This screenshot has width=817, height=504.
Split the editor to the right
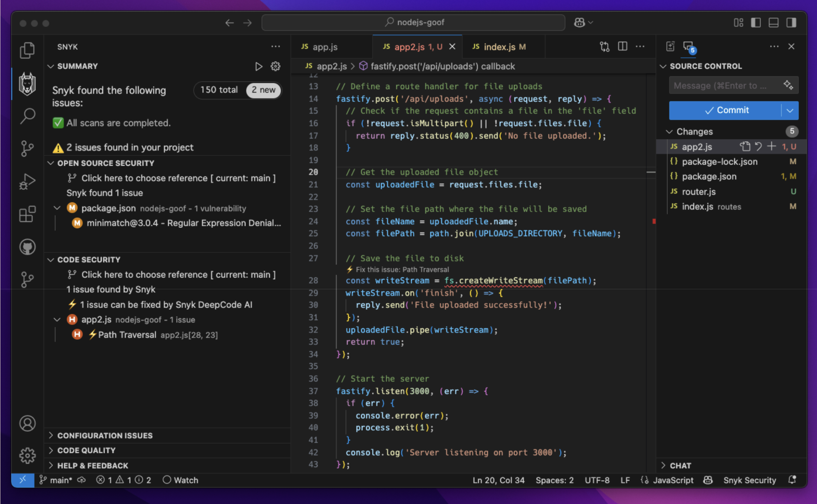tap(623, 46)
